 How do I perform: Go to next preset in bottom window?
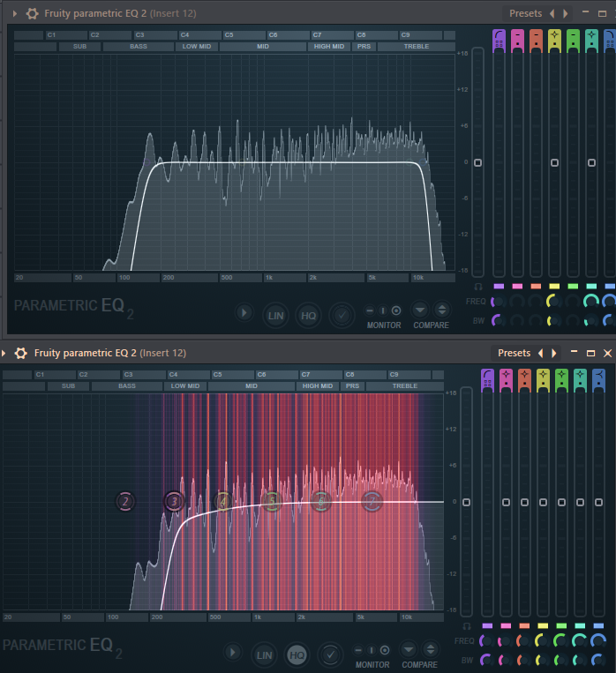pos(554,353)
